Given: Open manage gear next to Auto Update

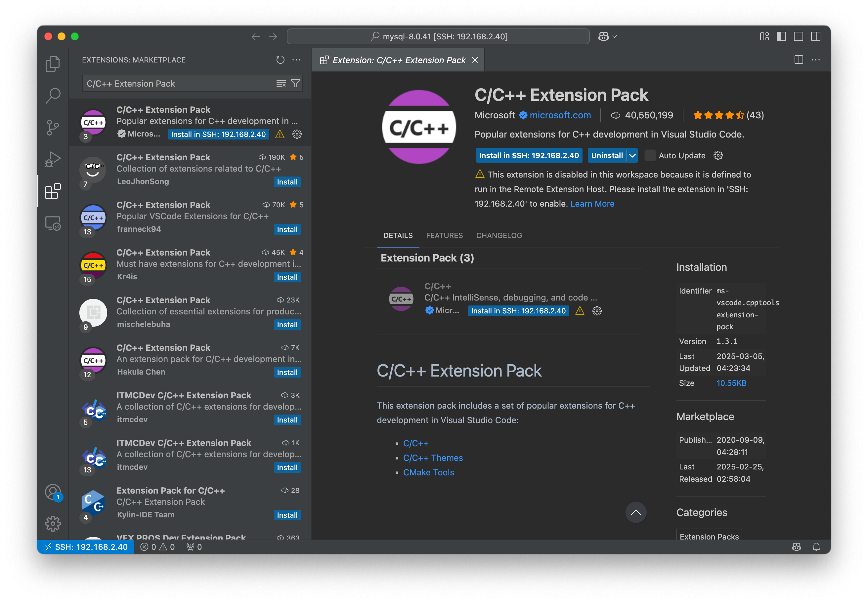Looking at the screenshot, I should coord(718,156).
